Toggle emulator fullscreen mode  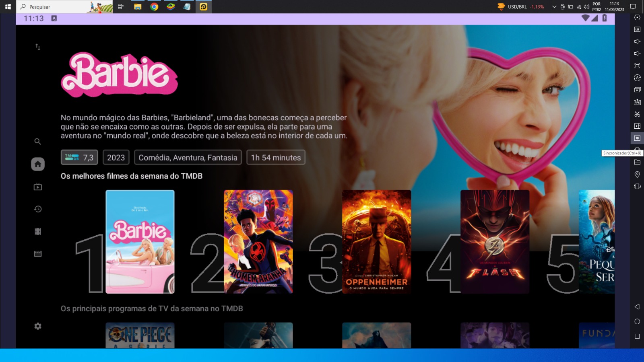tap(637, 66)
